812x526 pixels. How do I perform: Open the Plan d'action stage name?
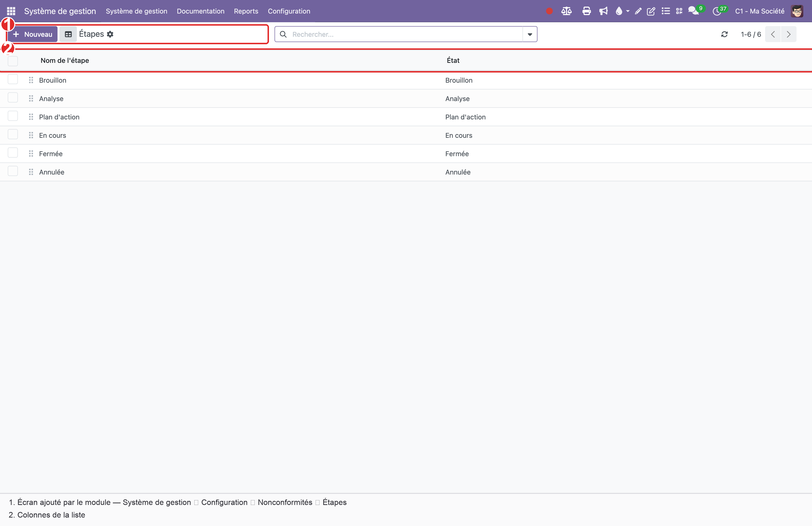pos(59,117)
